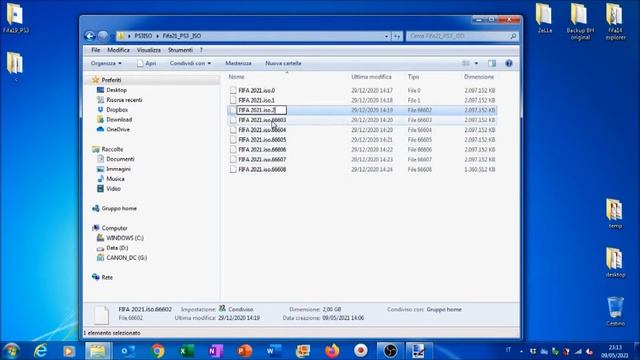
Task: Open the Condividi con dropdown
Action: (190, 63)
